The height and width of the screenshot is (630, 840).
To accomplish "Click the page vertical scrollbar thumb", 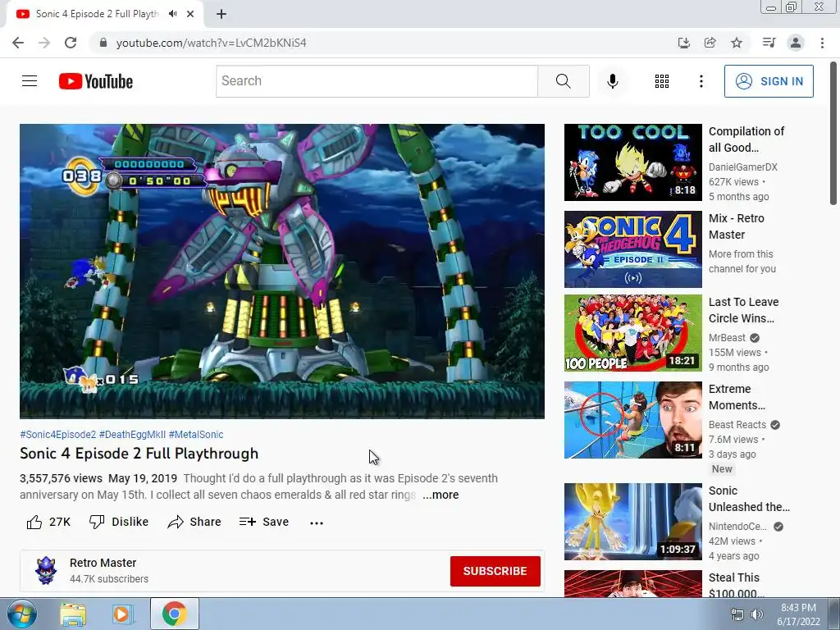I will [833, 133].
